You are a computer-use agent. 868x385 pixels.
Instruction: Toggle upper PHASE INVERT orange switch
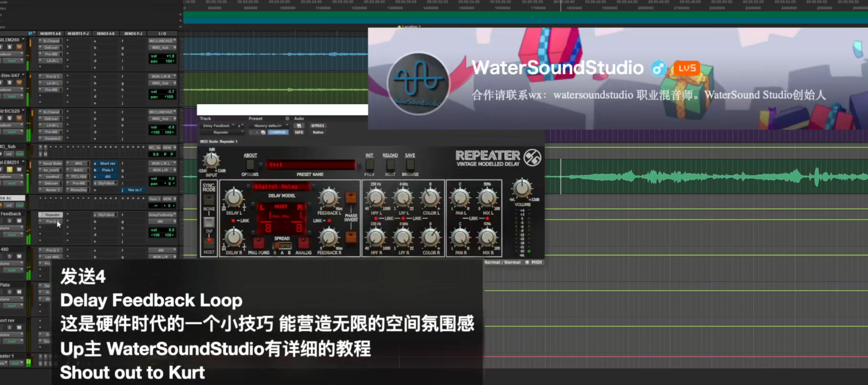click(x=350, y=197)
